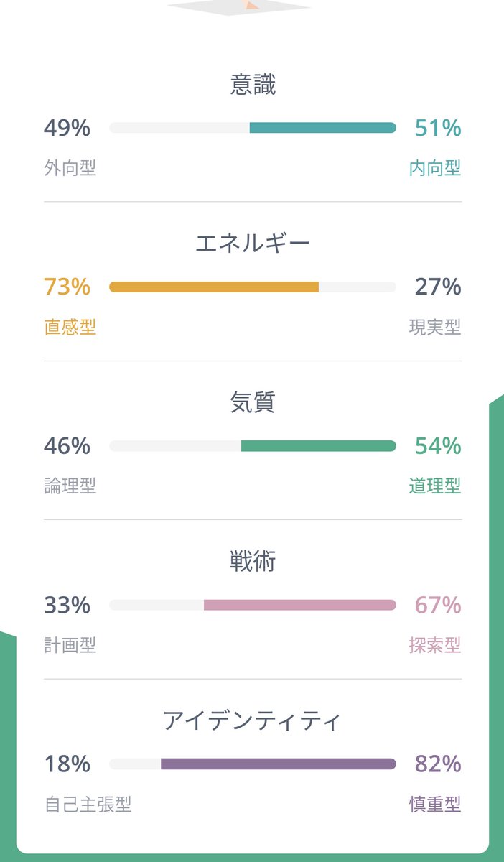Select the 内向型 label
The width and height of the screenshot is (504, 862).
[x=434, y=169]
